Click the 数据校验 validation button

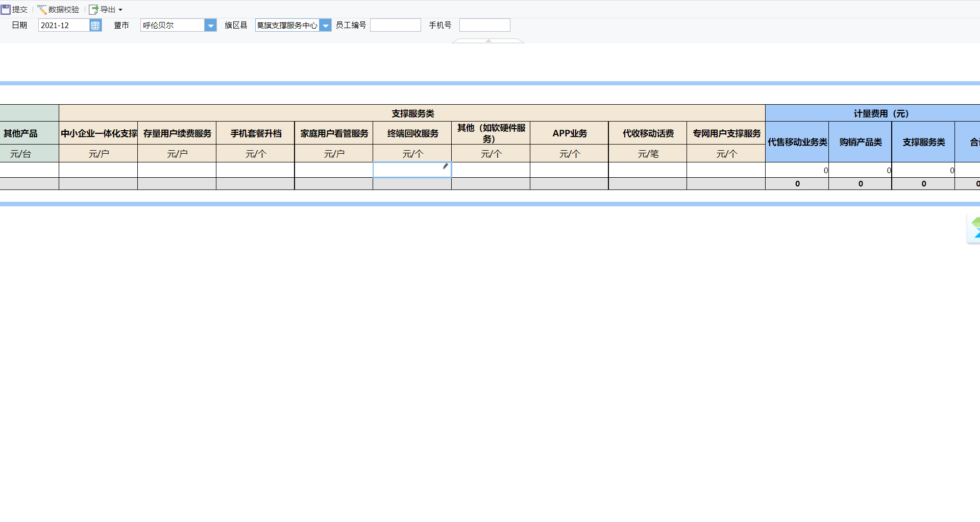[58, 10]
